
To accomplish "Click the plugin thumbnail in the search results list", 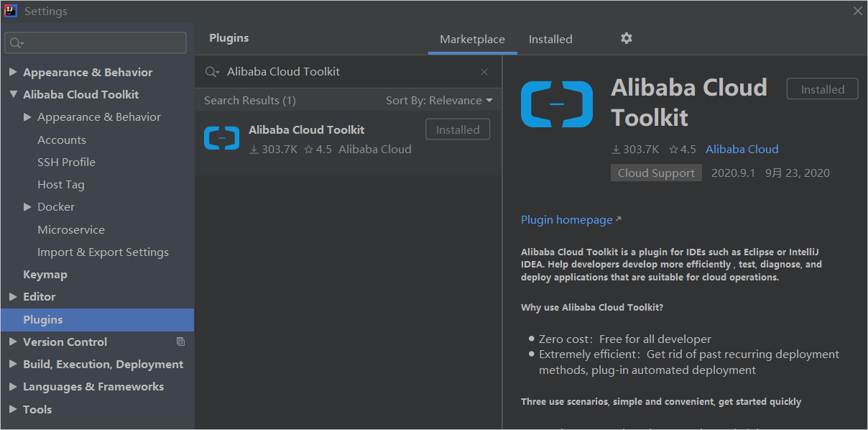I will tap(221, 138).
